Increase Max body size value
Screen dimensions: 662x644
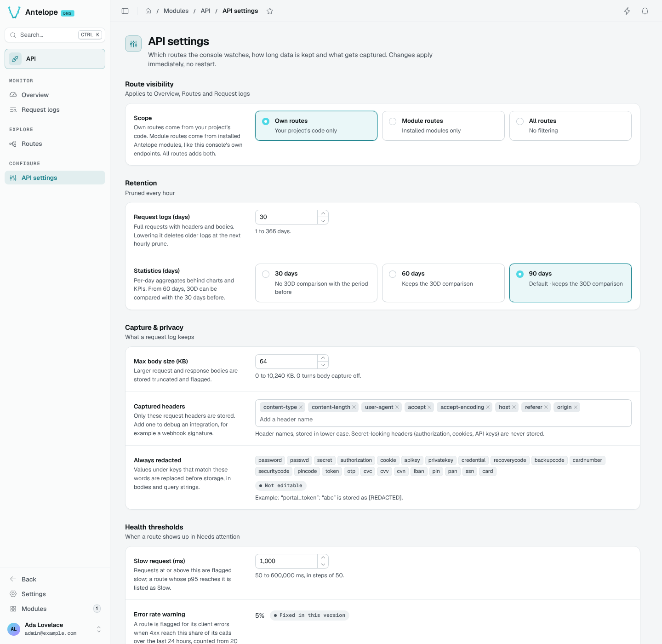tap(323, 358)
